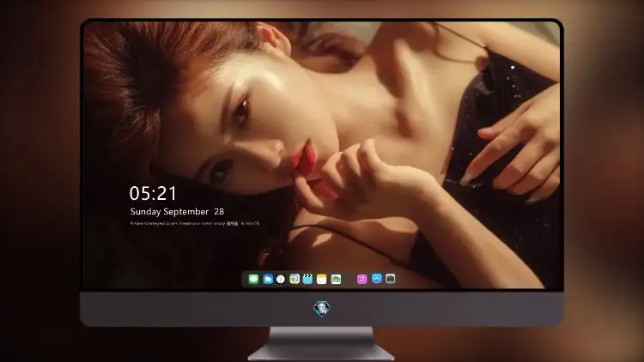Open the Weather app in the dock
644x362 pixels.
click(x=268, y=280)
